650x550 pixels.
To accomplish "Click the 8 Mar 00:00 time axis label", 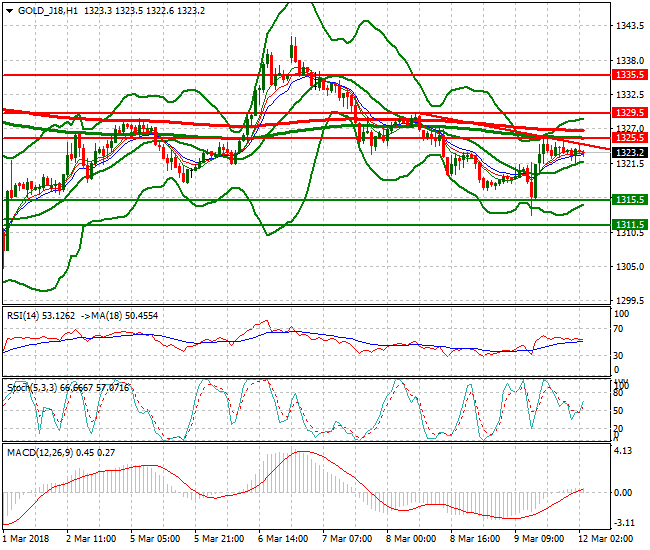I will [x=411, y=539].
